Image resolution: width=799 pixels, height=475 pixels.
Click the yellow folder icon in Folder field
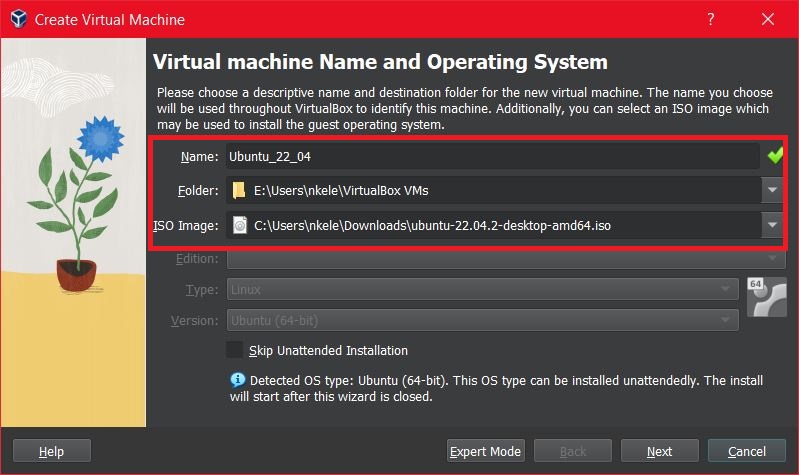pyautogui.click(x=238, y=190)
